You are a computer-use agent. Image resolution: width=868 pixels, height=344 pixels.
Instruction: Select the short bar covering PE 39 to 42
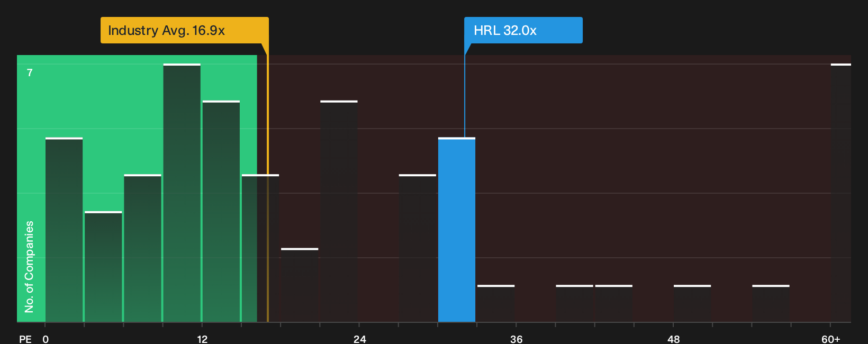tap(574, 304)
